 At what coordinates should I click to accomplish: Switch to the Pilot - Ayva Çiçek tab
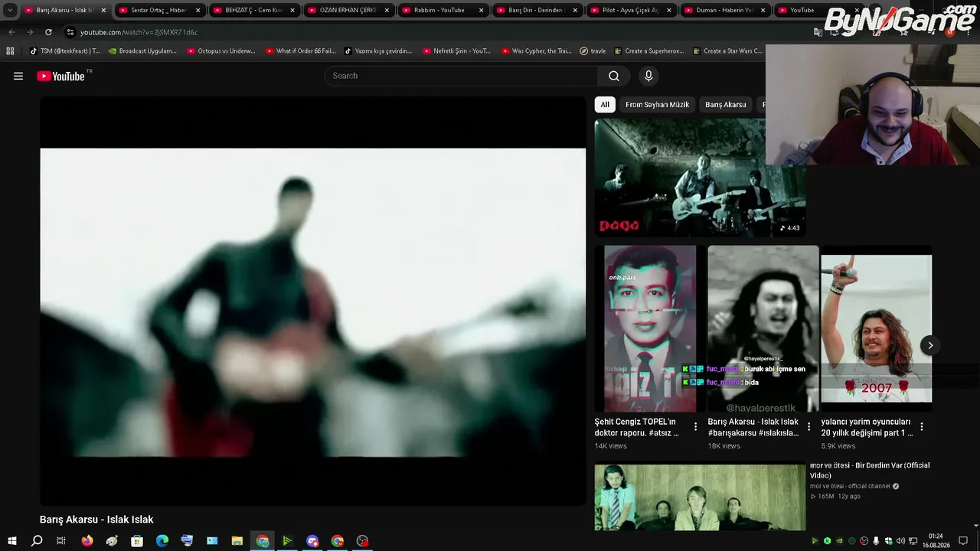[x=631, y=11]
